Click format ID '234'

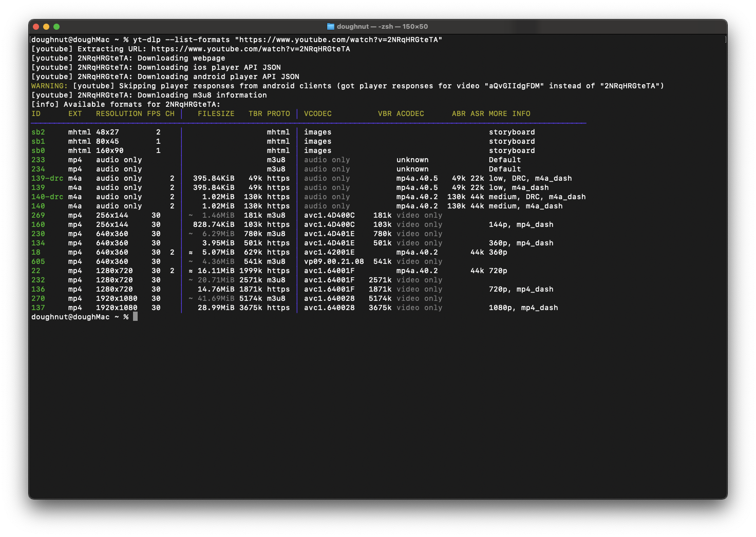click(x=38, y=169)
